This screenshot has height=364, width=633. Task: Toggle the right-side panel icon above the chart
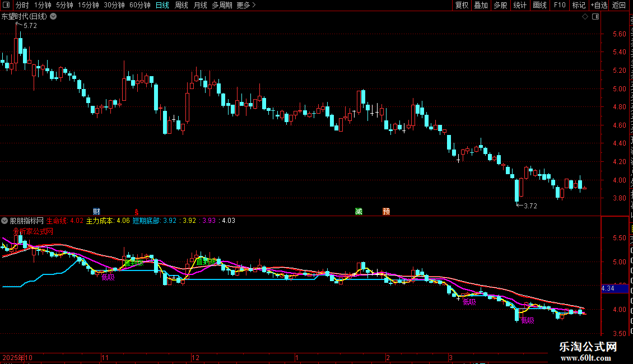(595, 17)
